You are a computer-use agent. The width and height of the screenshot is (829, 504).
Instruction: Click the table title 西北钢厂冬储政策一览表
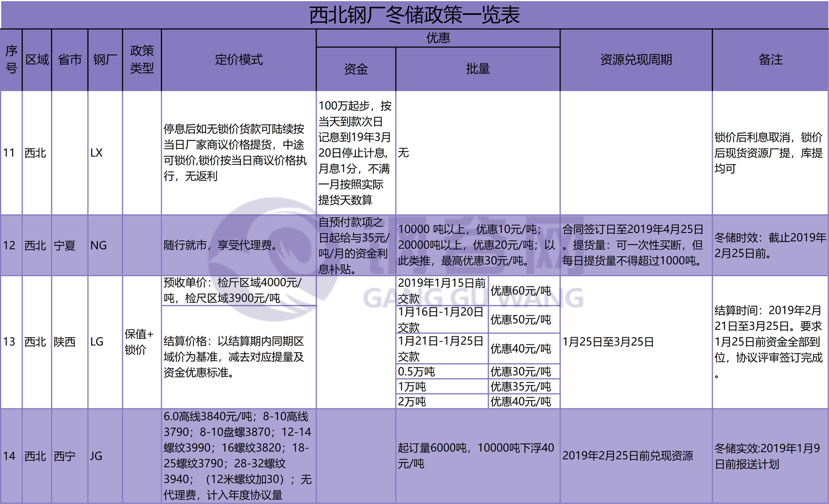(414, 15)
